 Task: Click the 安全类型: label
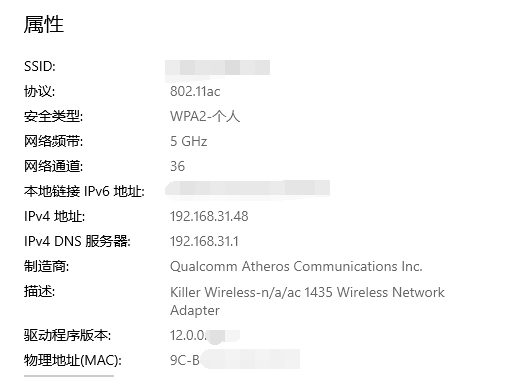click(x=53, y=116)
